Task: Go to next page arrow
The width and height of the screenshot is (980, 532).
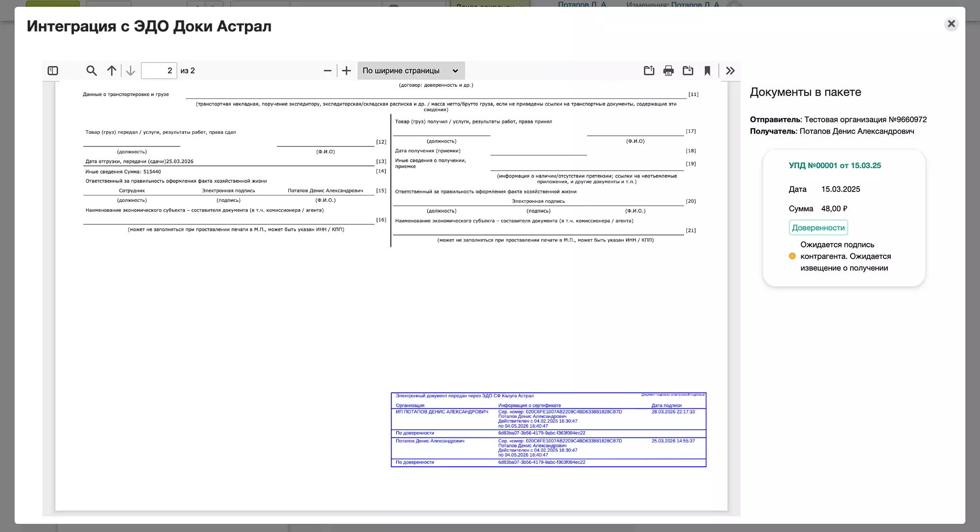Action: (130, 71)
